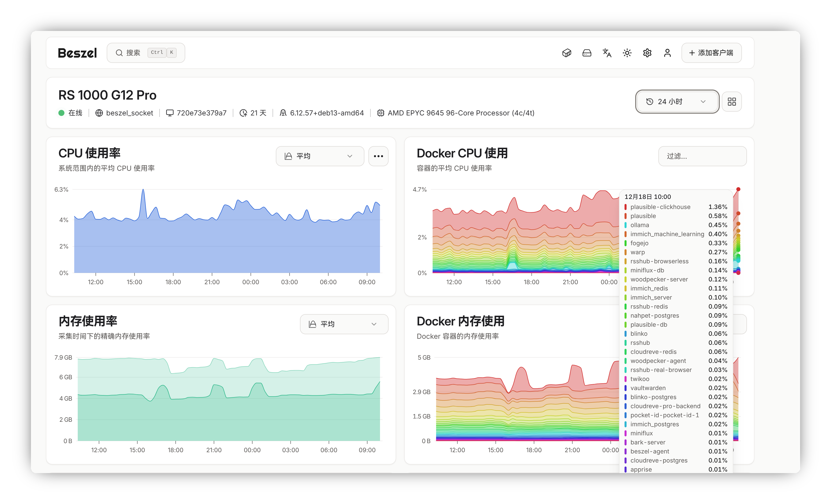Open the three-dots menu on CPU chart

point(378,156)
